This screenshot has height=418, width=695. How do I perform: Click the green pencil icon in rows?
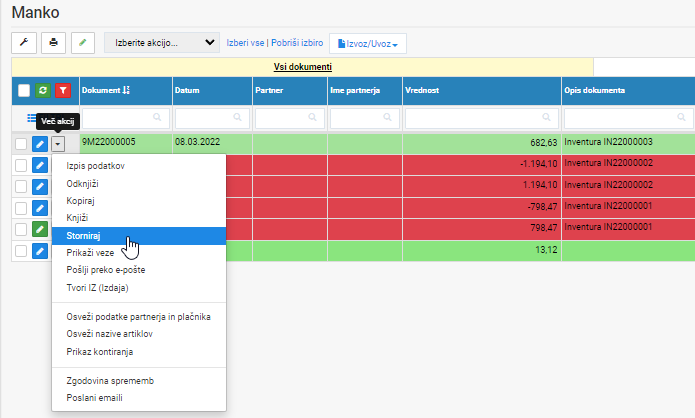click(40, 229)
